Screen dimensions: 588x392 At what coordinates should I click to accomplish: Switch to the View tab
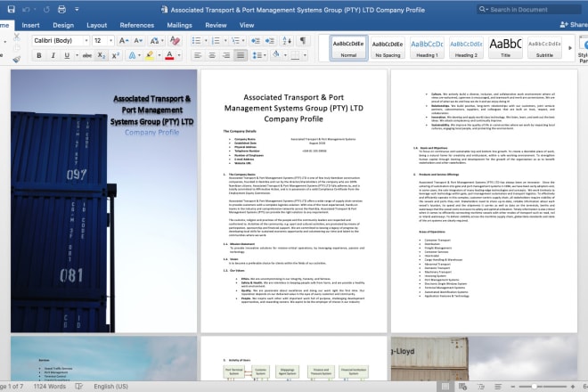coord(247,25)
